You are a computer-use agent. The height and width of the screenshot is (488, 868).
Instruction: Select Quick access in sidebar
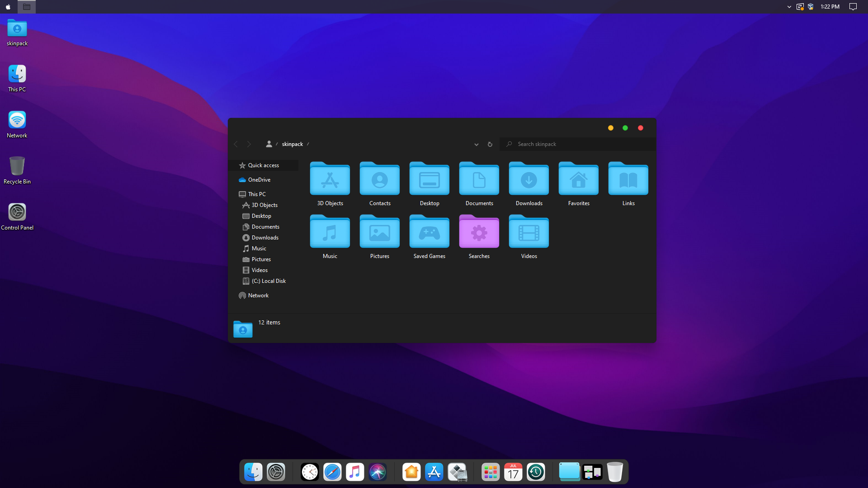(263, 165)
